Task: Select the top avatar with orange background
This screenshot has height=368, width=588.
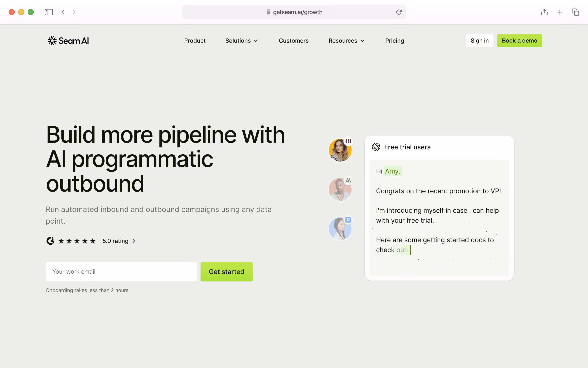Action: (x=340, y=150)
